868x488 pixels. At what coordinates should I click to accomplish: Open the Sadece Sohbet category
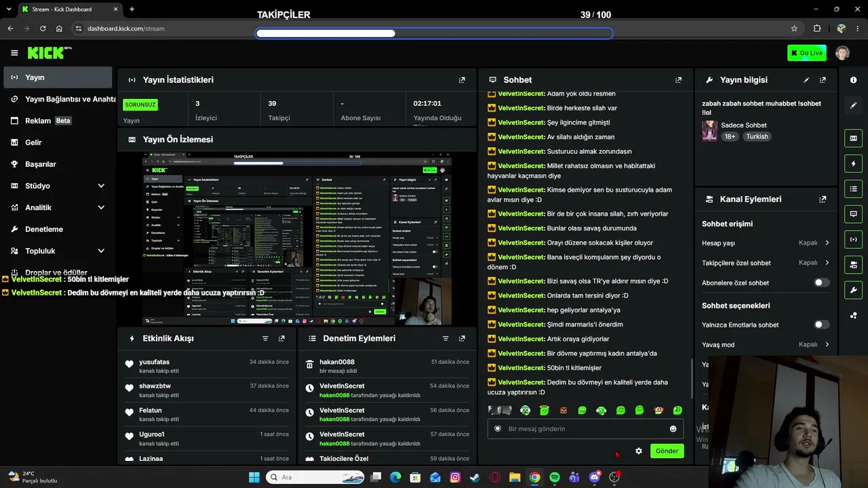744,125
